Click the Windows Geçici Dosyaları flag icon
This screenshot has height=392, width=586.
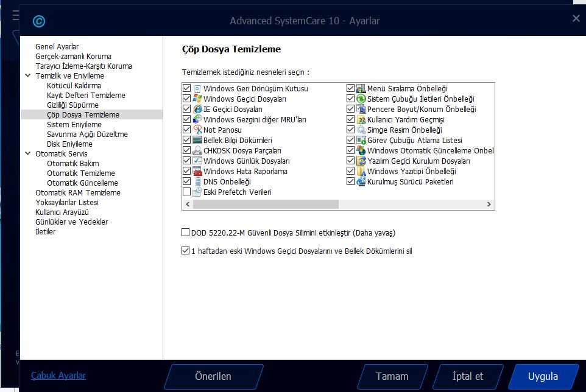click(x=197, y=99)
